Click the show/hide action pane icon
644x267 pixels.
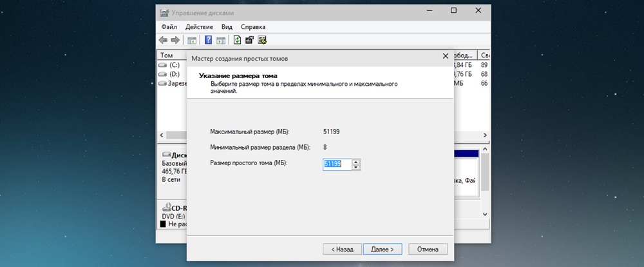coord(221,40)
